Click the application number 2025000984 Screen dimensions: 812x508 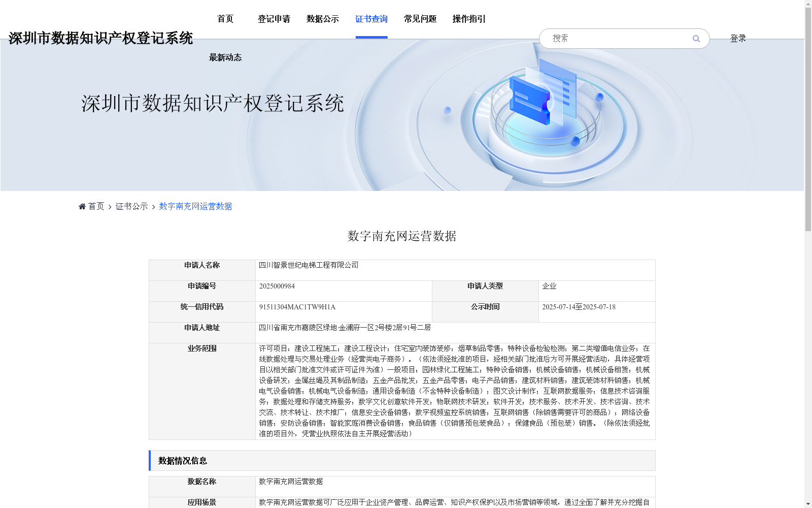(x=277, y=286)
